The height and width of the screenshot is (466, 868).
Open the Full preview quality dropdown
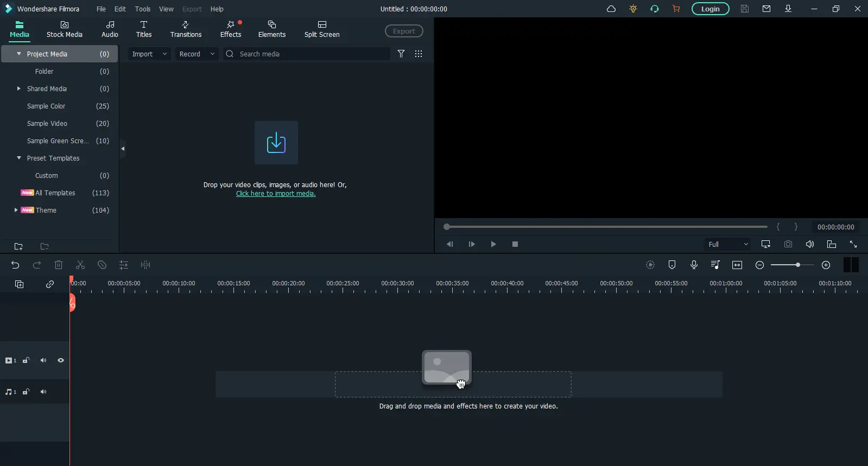pos(727,244)
